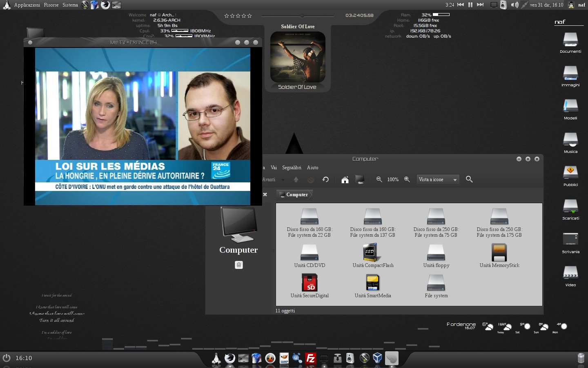Open the Aiuto menu

coord(312,168)
